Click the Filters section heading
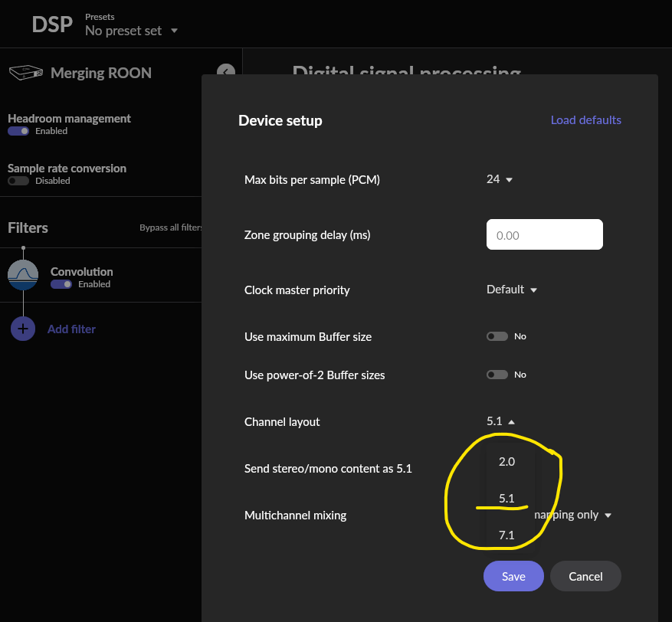 pyautogui.click(x=28, y=228)
